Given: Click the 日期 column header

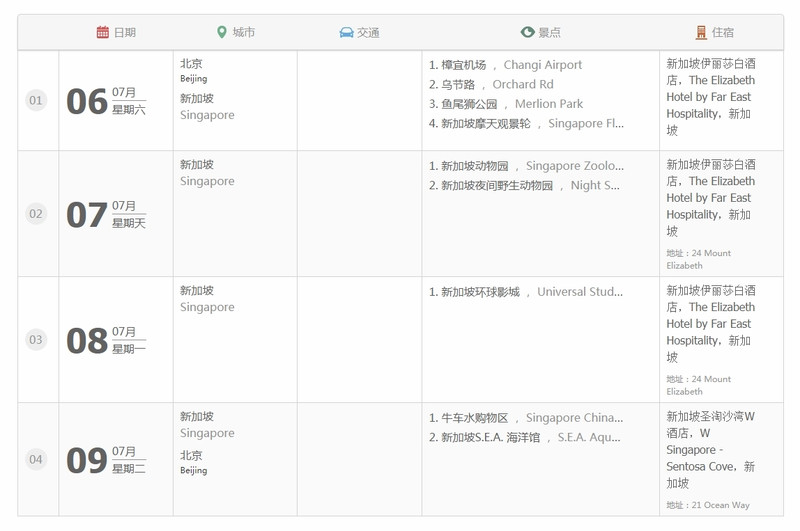Looking at the screenshot, I should [x=116, y=32].
